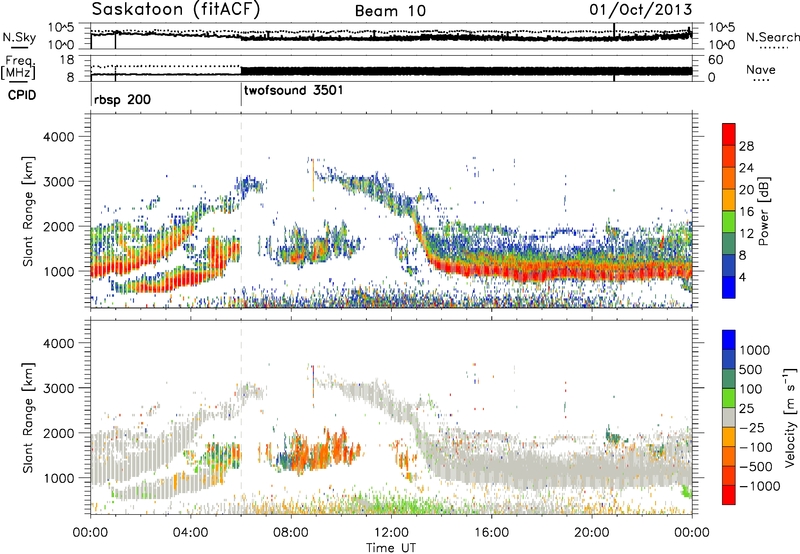800x554 pixels.
Task: Click the 'Freq. [MHz]' axis label
Action: coord(18,67)
